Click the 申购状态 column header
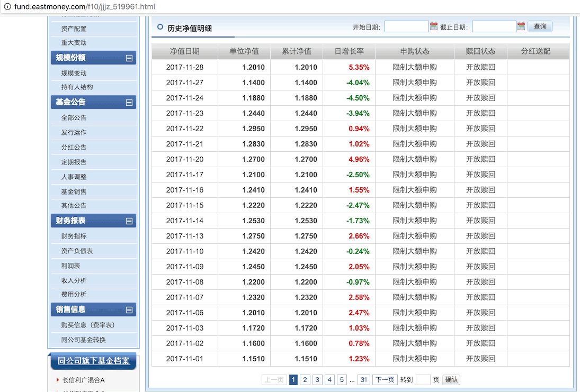This screenshot has width=580, height=392. (x=415, y=51)
